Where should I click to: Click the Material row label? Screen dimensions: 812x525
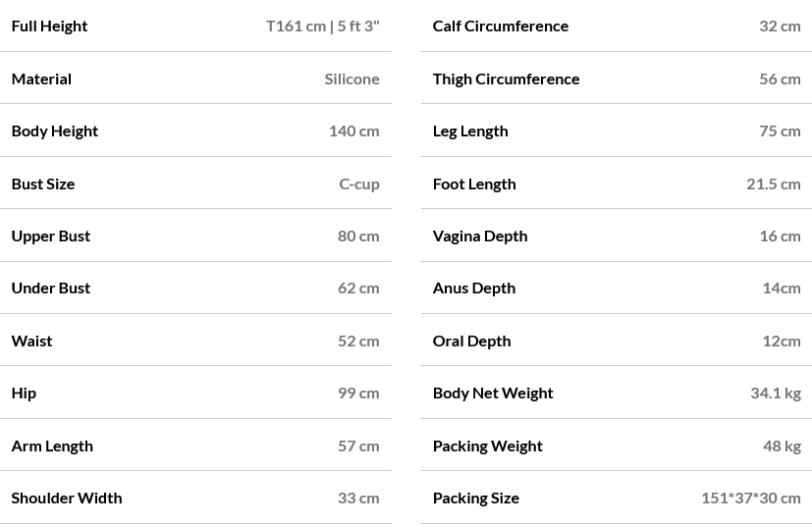(41, 79)
